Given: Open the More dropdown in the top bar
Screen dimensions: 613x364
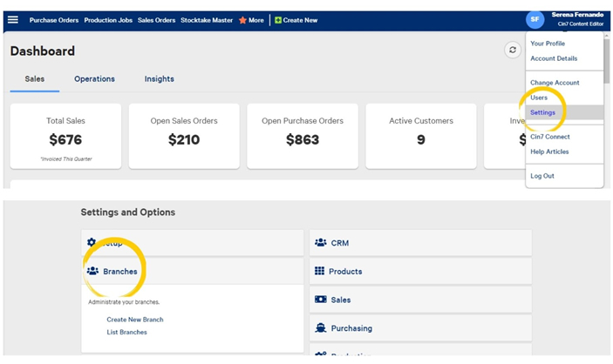Looking at the screenshot, I should pyautogui.click(x=255, y=20).
